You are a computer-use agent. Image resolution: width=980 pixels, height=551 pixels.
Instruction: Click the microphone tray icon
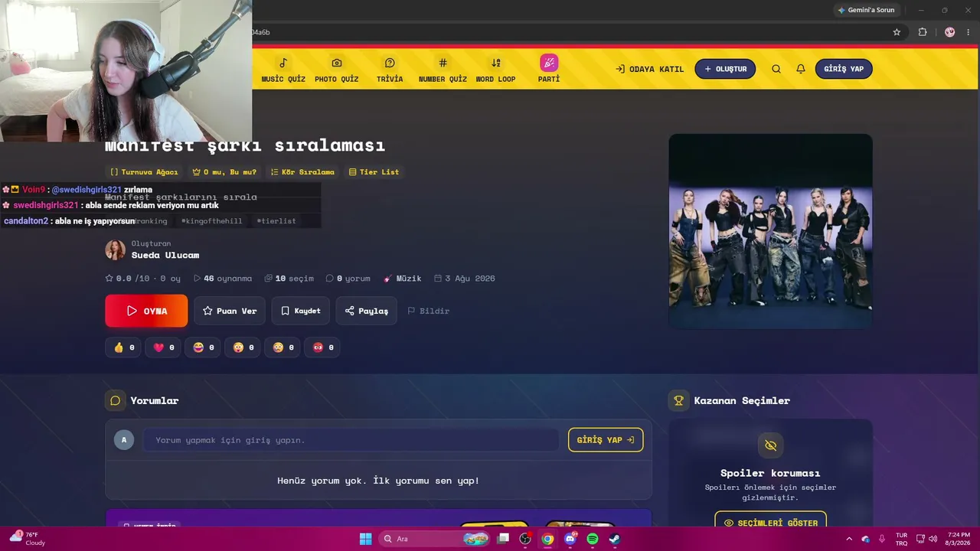click(x=882, y=539)
